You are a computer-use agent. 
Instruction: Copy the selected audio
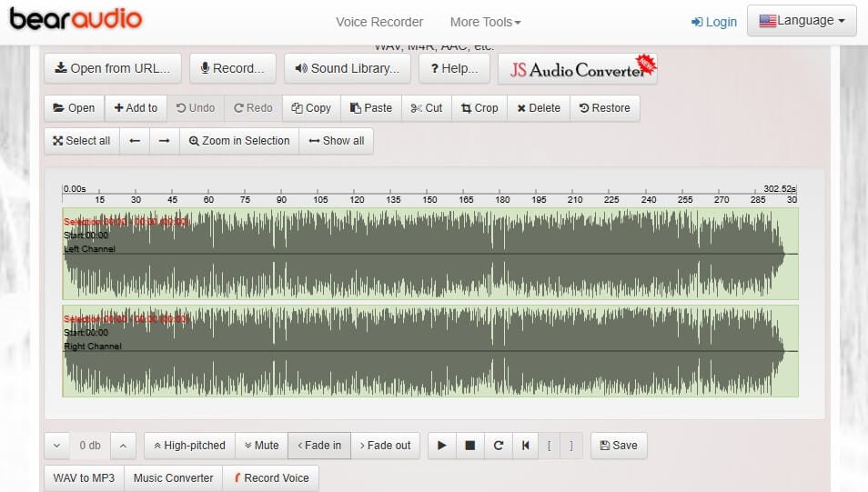tap(311, 108)
